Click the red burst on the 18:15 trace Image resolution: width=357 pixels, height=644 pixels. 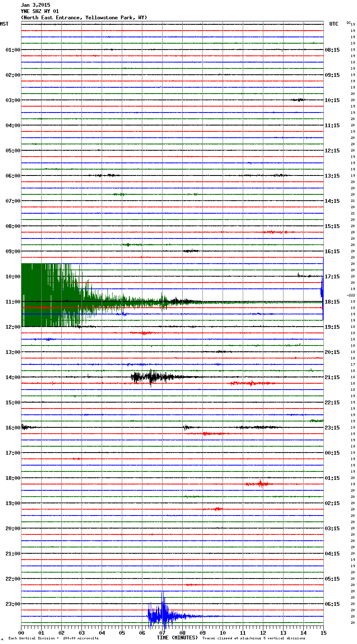tap(260, 484)
